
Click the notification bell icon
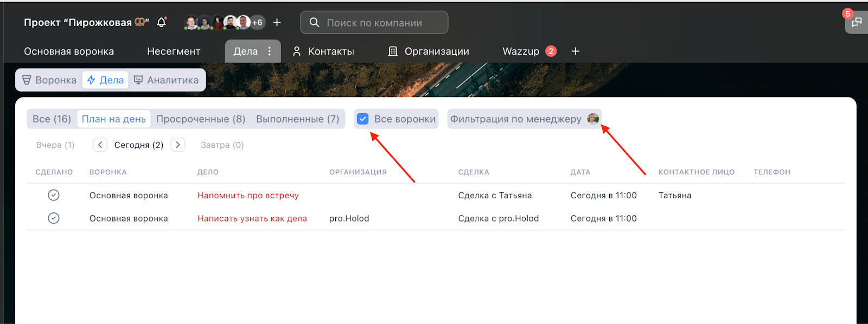click(x=161, y=22)
